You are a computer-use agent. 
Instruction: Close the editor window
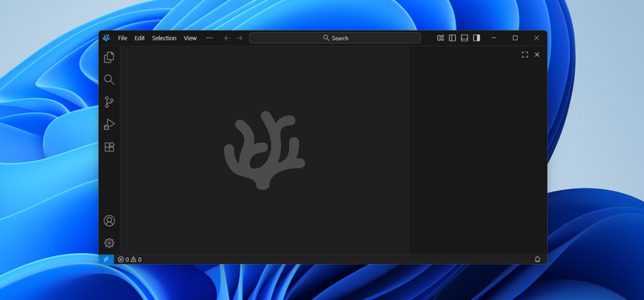(x=536, y=37)
